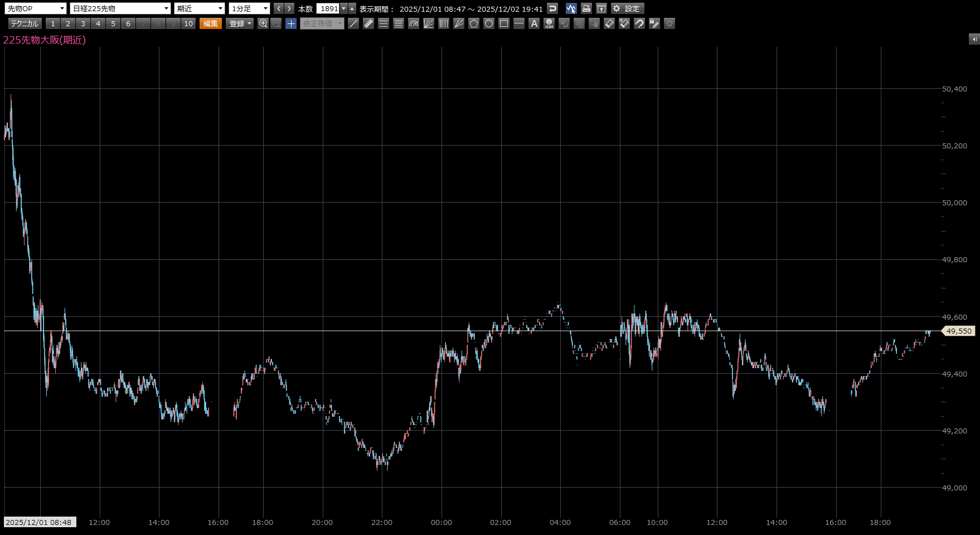Click the テクニカル button
Image resolution: width=980 pixels, height=535 pixels.
tap(25, 23)
